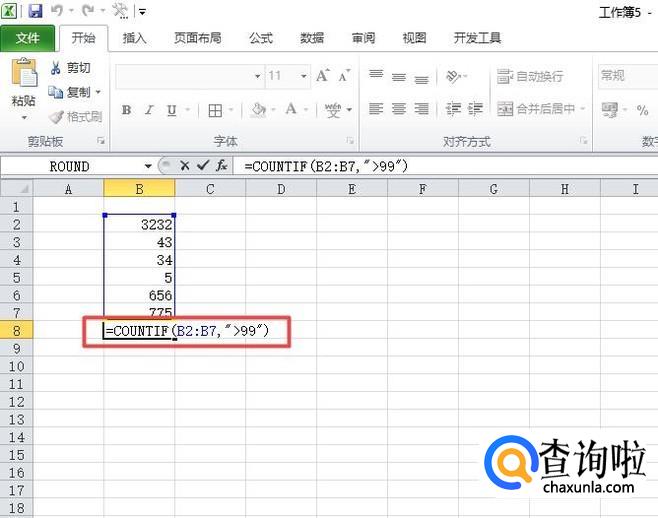Viewport: 658px width, 518px height.
Task: Open the 剪贴板 dialog launcher
Action: click(101, 141)
